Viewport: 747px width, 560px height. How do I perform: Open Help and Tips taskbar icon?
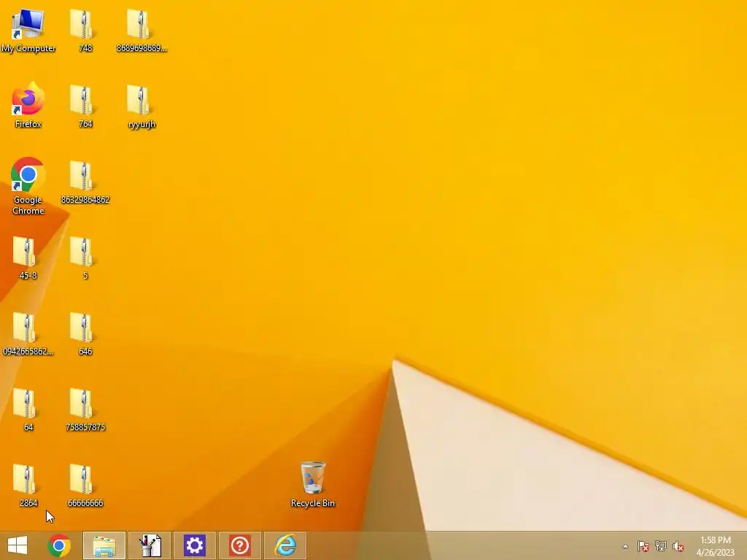(239, 545)
